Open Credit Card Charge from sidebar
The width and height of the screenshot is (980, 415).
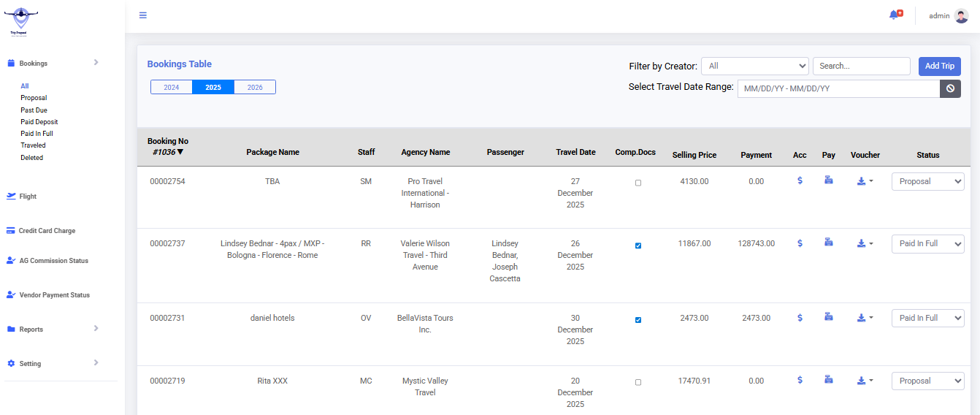pos(47,231)
